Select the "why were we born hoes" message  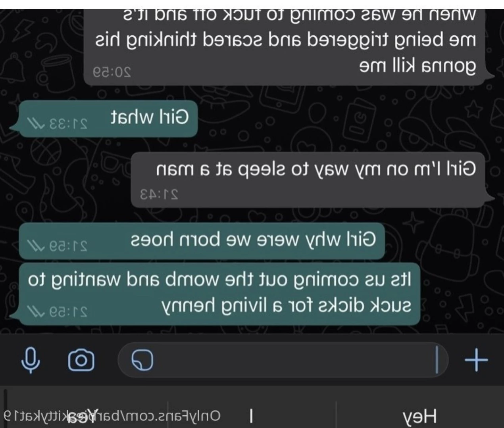(202, 241)
